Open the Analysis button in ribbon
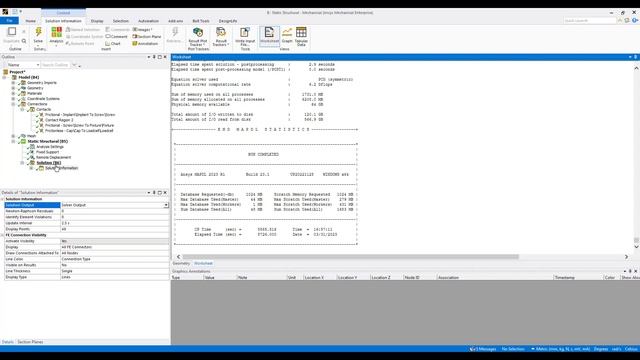Screen dimensions: 640x360 (x=56, y=35)
